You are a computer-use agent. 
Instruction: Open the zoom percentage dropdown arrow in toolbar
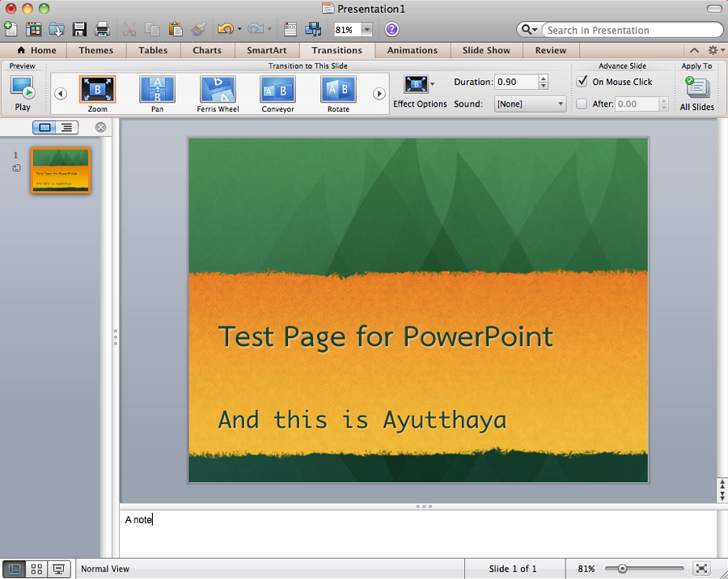point(366,30)
